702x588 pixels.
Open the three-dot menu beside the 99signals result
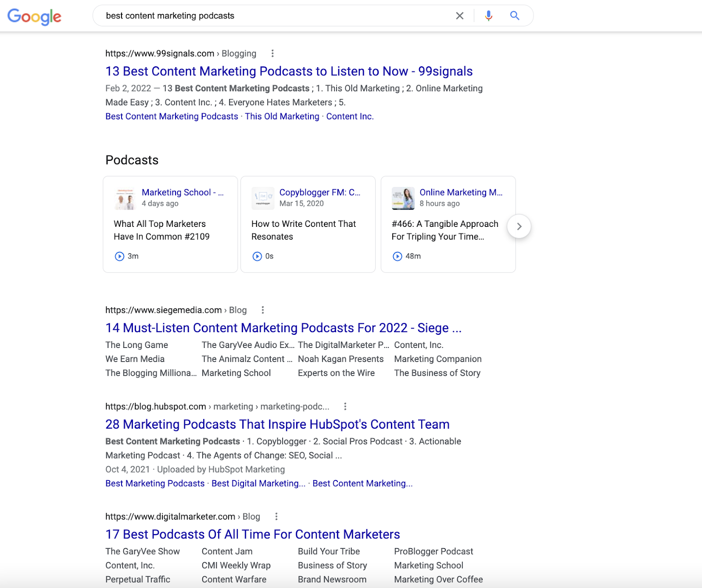[272, 54]
